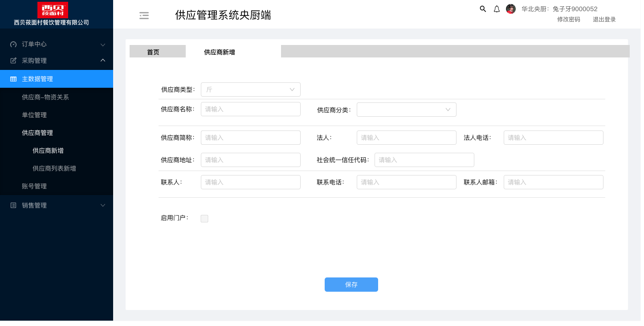The width and height of the screenshot is (644, 326).
Task: Open the 供应商类型 dropdown
Action: click(x=251, y=90)
